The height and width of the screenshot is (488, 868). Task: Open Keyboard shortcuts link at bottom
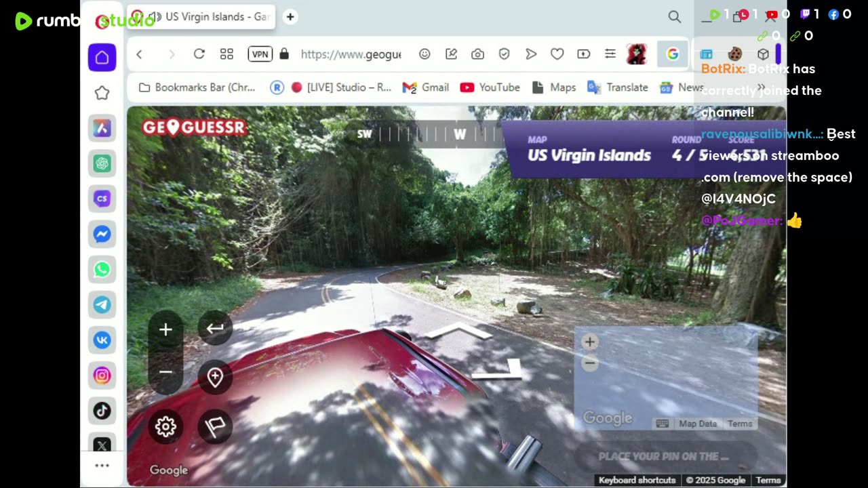[637, 480]
